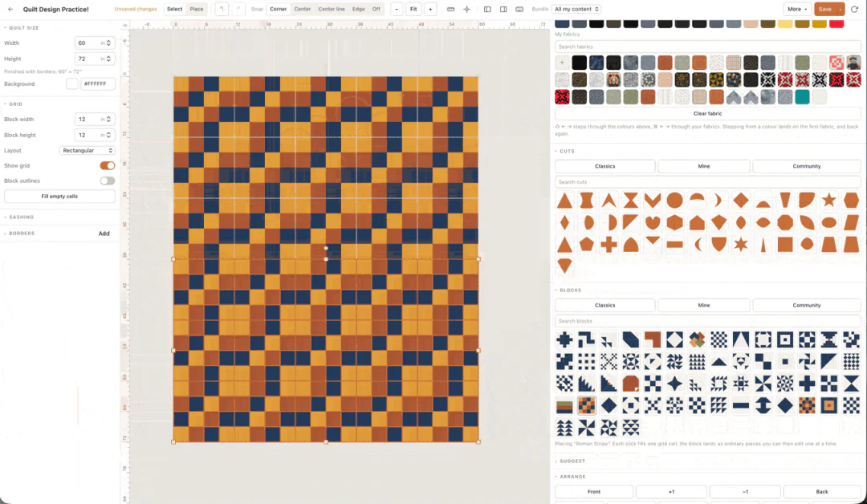Image resolution: width=867 pixels, height=504 pixels.
Task: Go back with the left arrow icon
Action: (10, 10)
